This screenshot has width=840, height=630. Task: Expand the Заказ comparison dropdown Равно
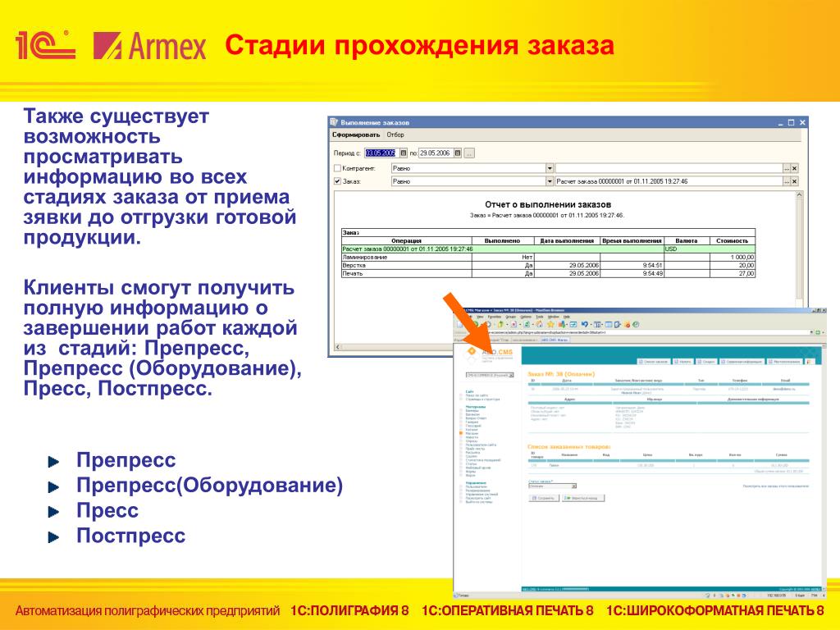tap(549, 181)
